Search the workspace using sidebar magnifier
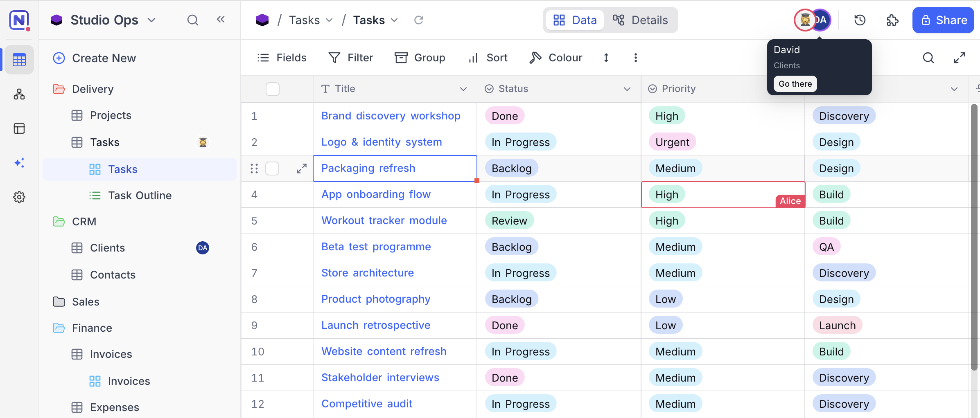 coord(192,20)
